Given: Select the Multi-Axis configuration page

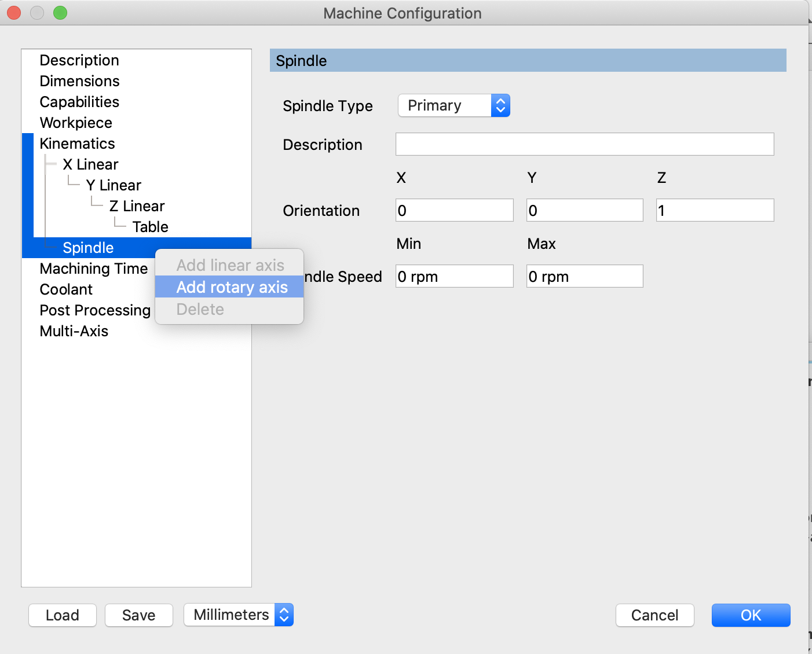Looking at the screenshot, I should click(x=74, y=331).
